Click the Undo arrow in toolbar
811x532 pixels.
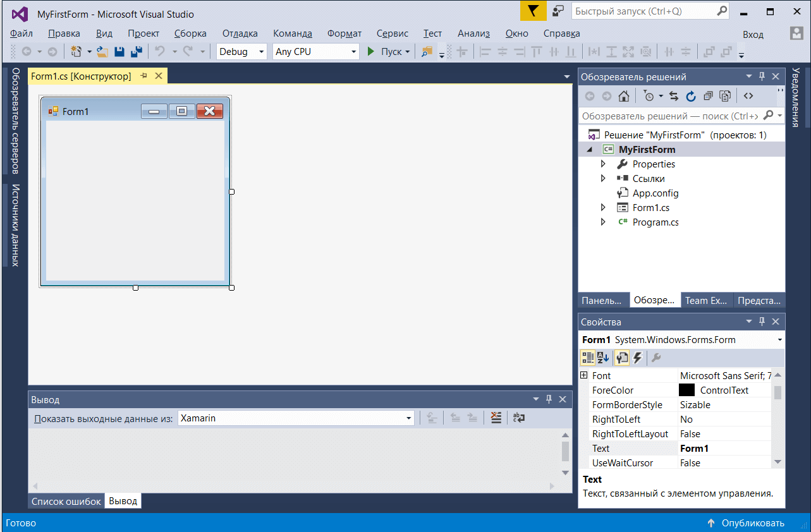(x=160, y=52)
